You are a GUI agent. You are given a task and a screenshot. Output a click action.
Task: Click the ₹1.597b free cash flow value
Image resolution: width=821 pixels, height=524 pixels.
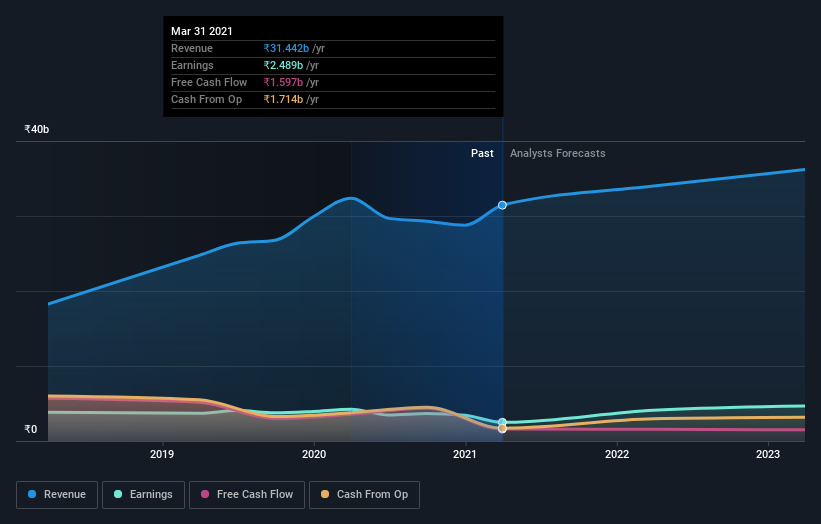283,82
